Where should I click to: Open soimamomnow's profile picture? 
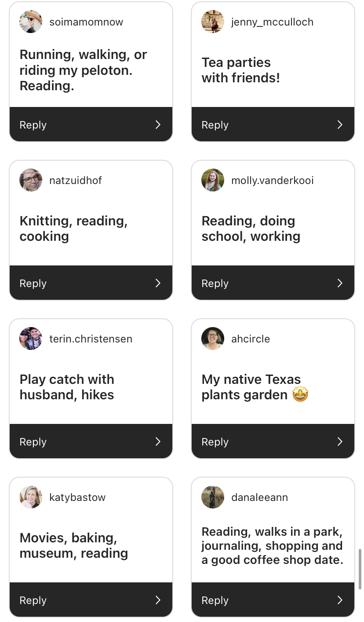point(31,22)
